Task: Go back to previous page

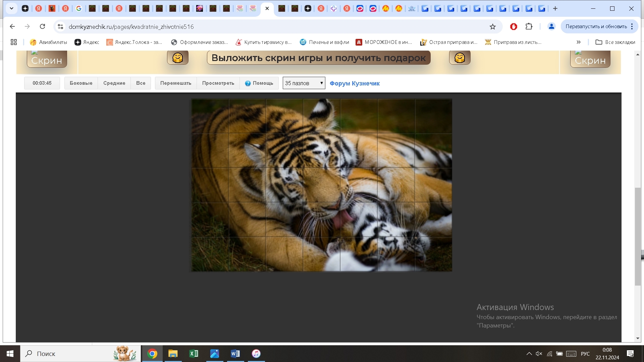Action: (12, 26)
